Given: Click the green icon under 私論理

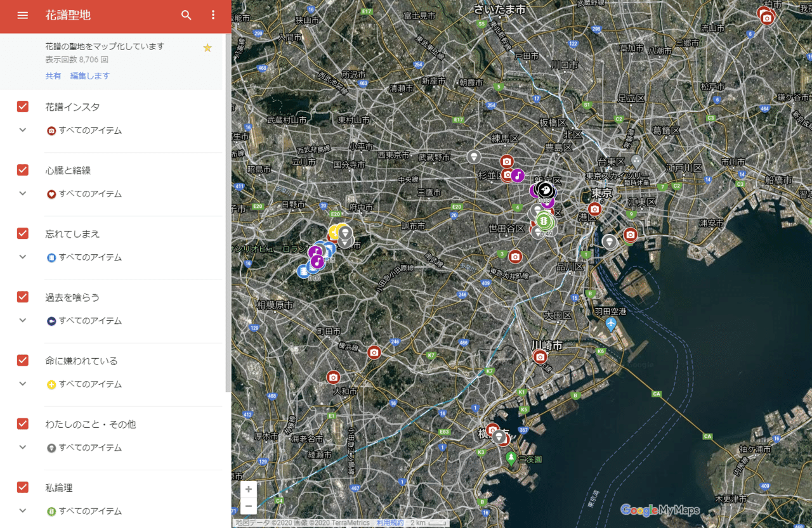Looking at the screenshot, I should [x=51, y=511].
